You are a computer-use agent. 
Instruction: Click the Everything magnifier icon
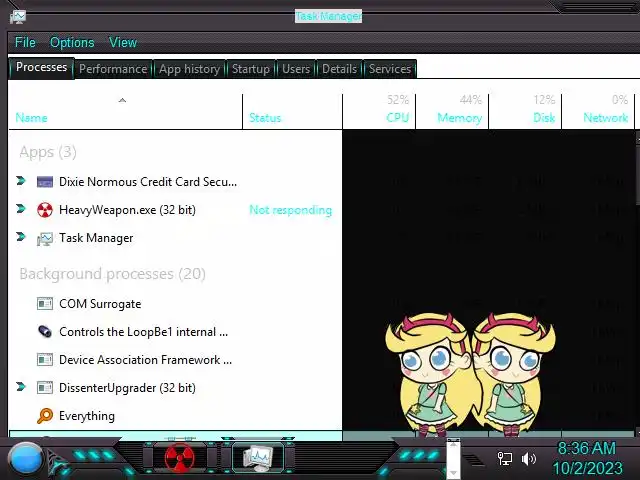[x=45, y=416]
